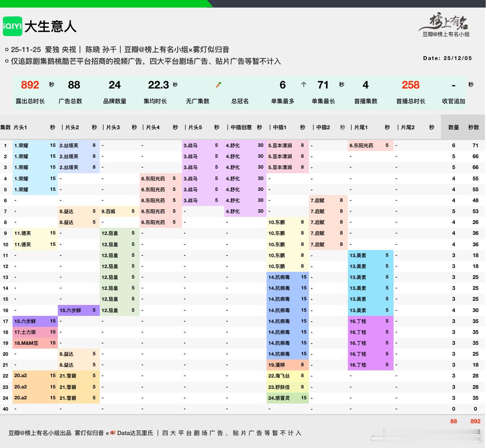This screenshot has height=448, width=487.
Task: Click the 集数 column header
Action: [x=5, y=127]
